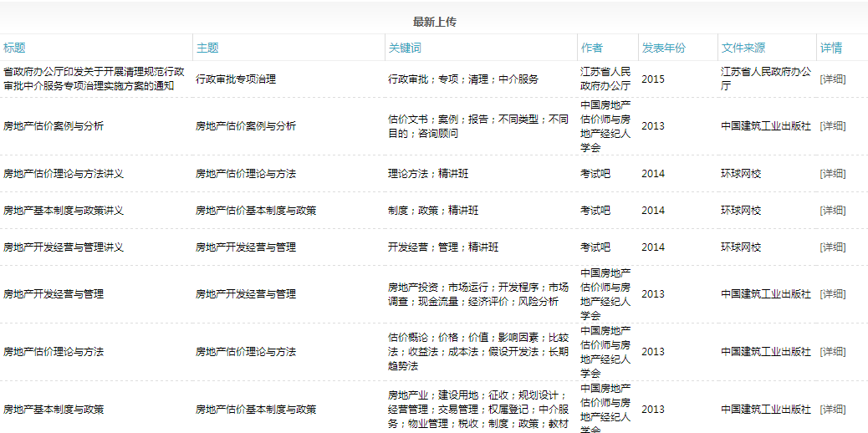
Task: Click source 中国建筑工业出版社 in 案例与分析 row
Action: (x=766, y=125)
